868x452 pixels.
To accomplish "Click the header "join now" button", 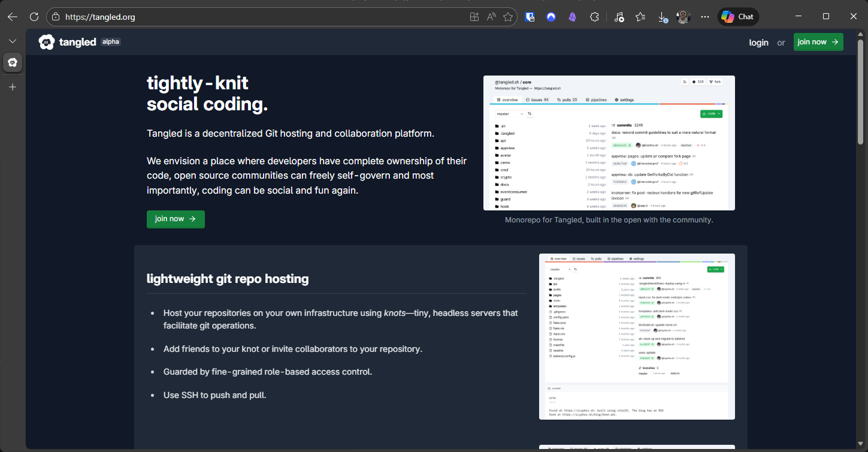I will pyautogui.click(x=818, y=42).
